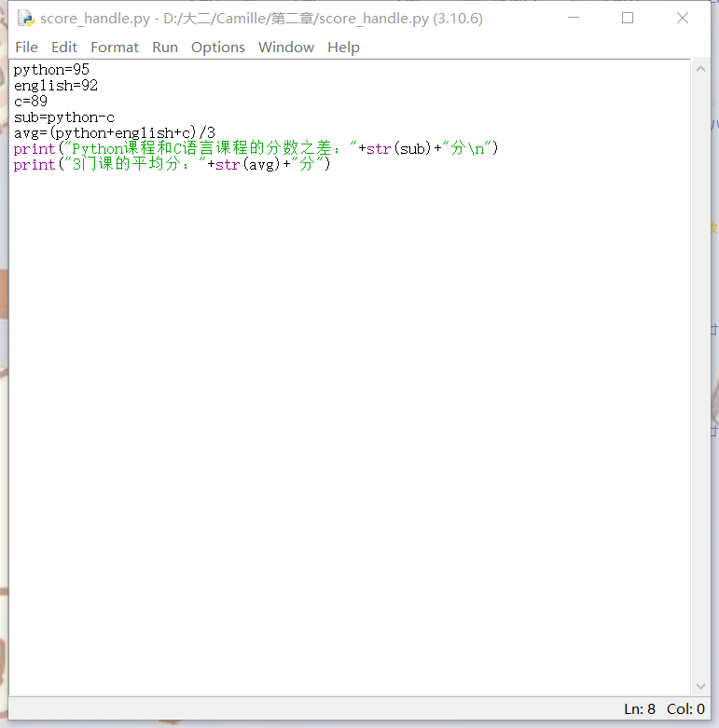Click the "分\n" string literal

[x=467, y=148]
